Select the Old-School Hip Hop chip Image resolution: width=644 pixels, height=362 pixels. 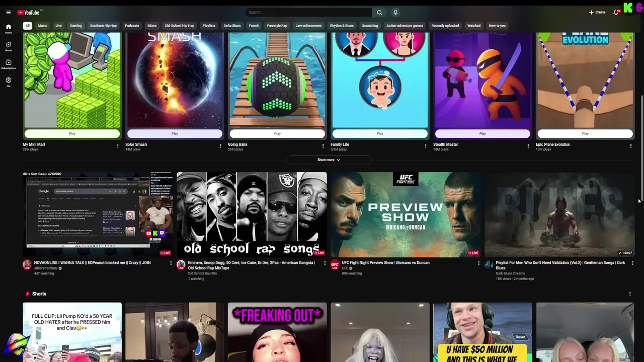point(180,26)
